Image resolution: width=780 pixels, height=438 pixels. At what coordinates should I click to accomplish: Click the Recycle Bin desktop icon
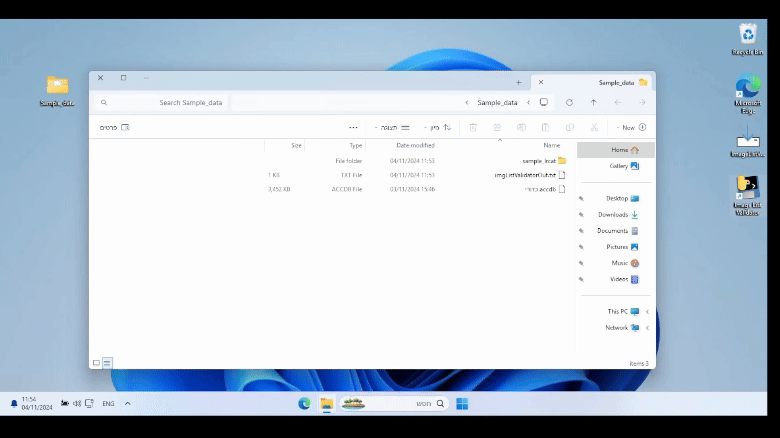(747, 40)
